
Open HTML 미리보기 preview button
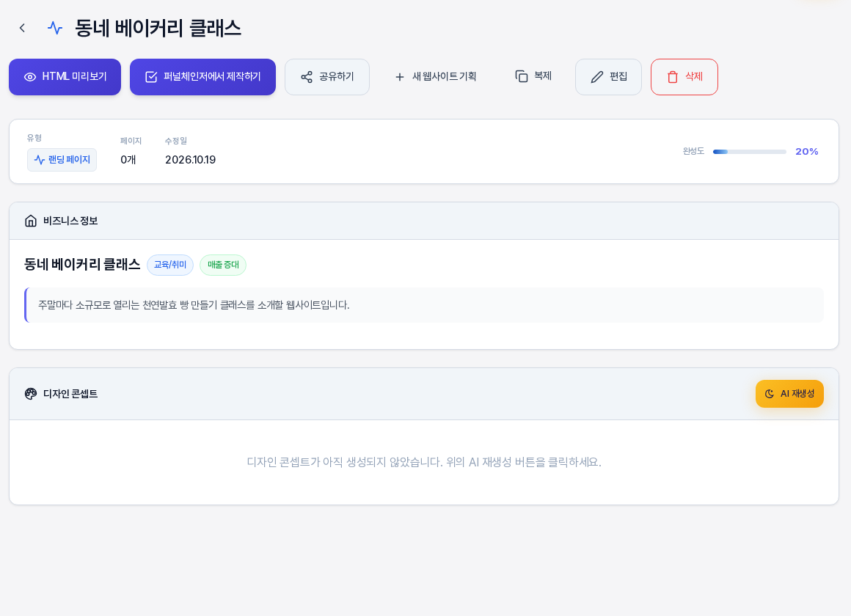tap(65, 77)
